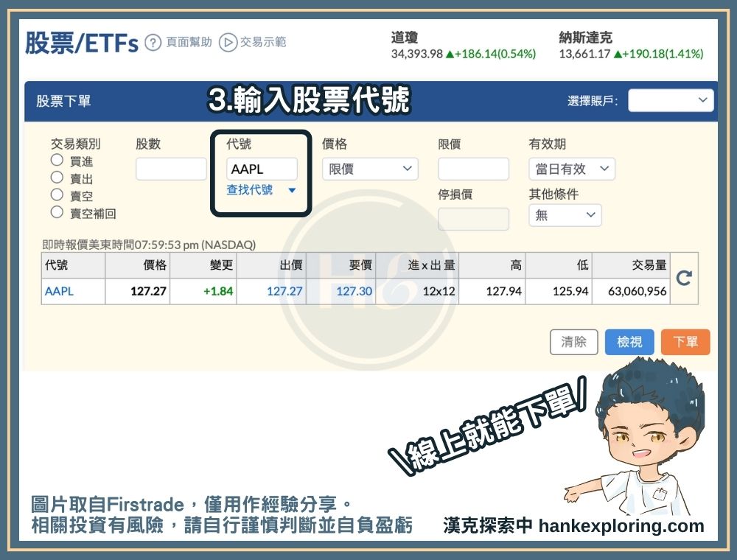The image size is (737, 560).
Task: Open the 有效期 dropdown showing 當日有效
Action: 572,169
